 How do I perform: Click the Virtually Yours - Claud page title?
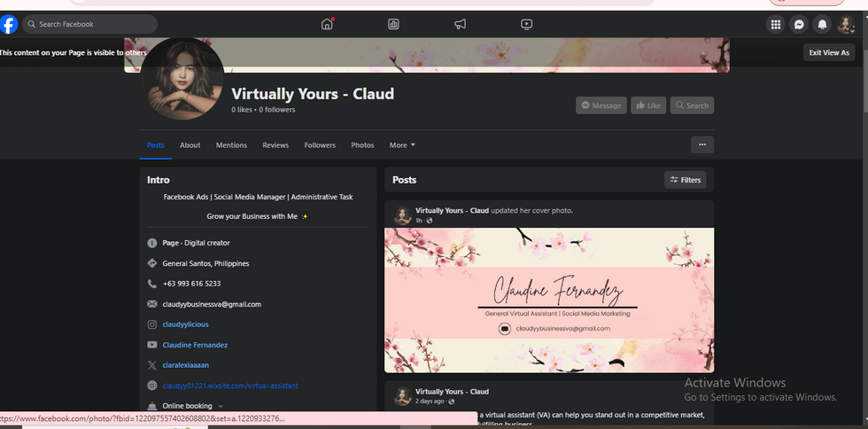click(313, 94)
